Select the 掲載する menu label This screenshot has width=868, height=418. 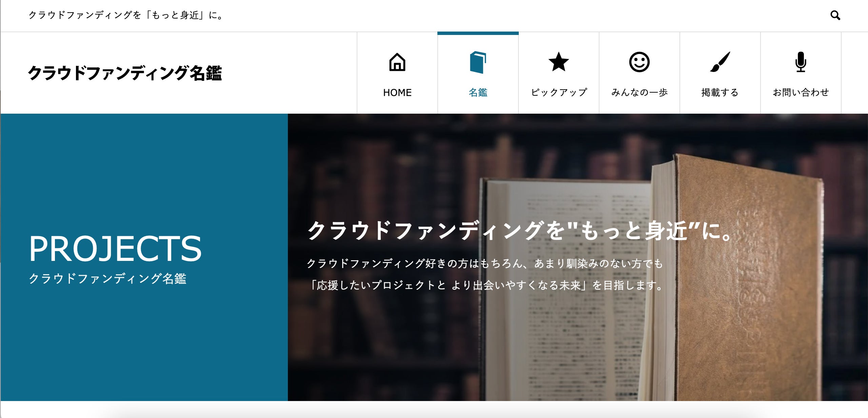click(x=720, y=92)
